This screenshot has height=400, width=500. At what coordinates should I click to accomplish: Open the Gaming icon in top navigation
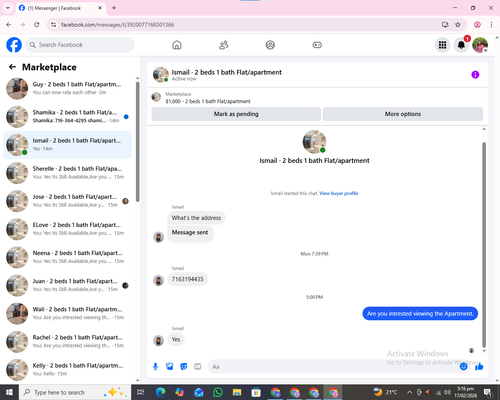coord(317,45)
